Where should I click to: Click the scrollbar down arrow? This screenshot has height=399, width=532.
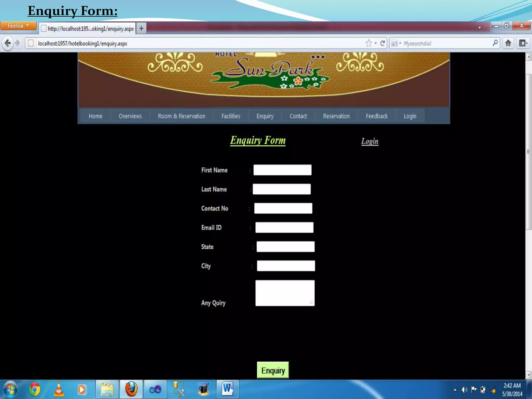(528, 375)
